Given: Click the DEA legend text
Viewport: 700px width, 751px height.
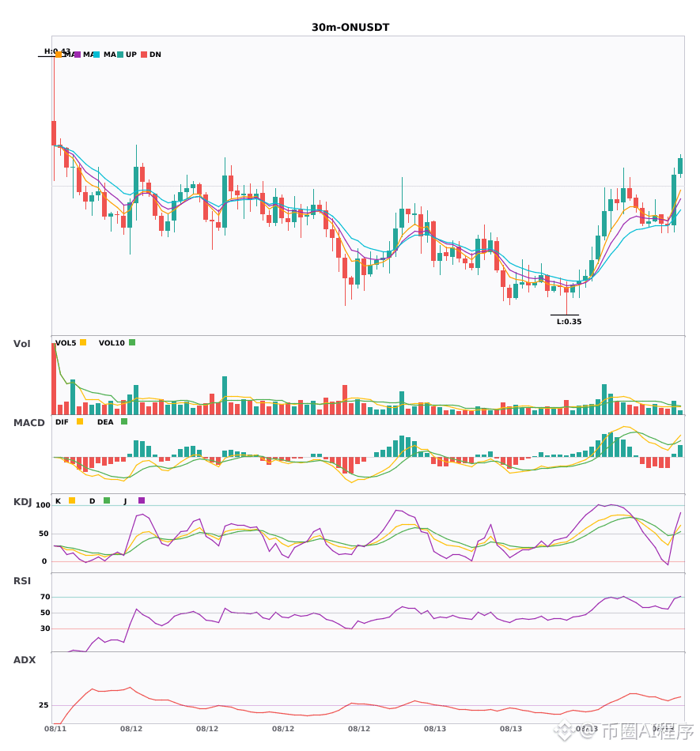Looking at the screenshot, I should tap(105, 422).
